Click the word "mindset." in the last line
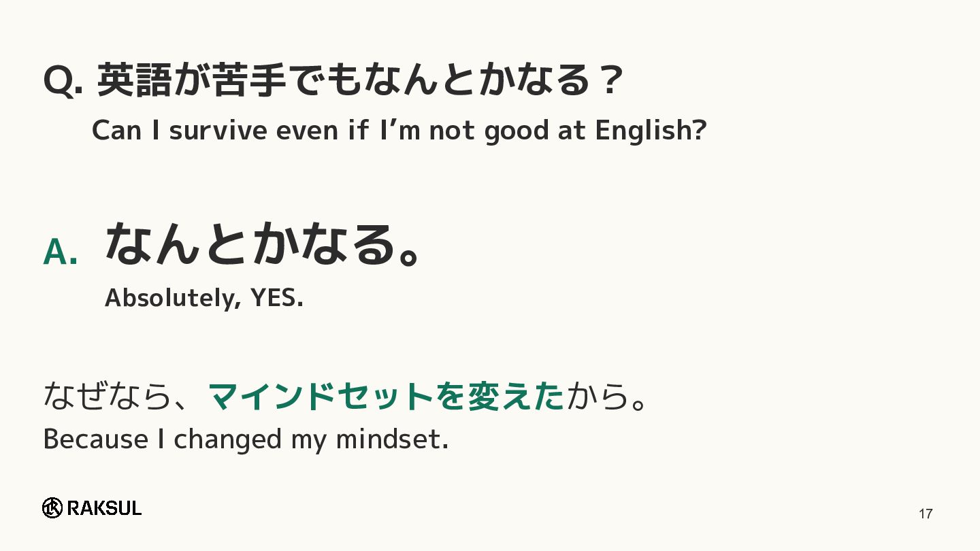 (392, 439)
